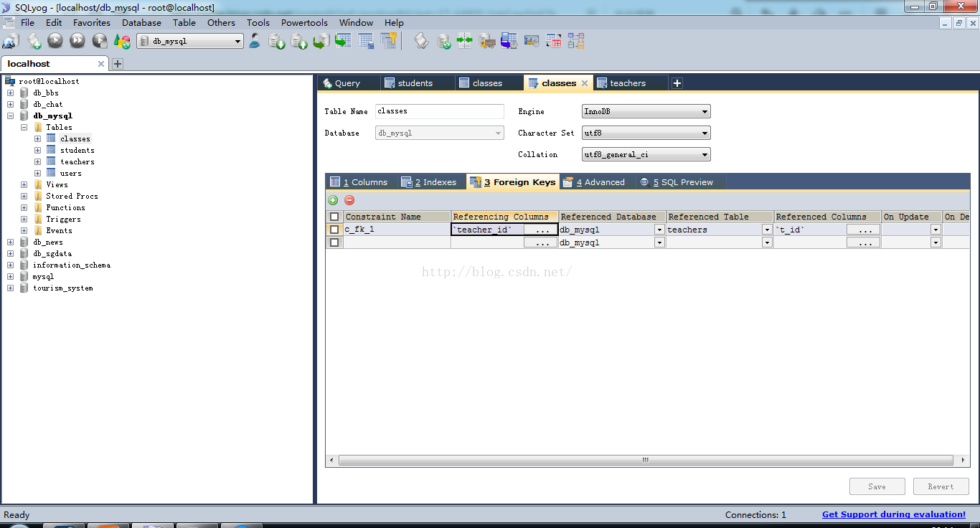Switch to the 1 Columns tab
Screen dimensions: 980x528
(x=360, y=182)
